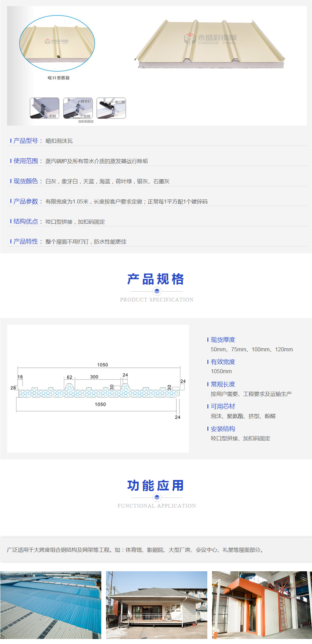Click the 安装结构 spec label
This screenshot has width=312, height=644.
point(223,429)
